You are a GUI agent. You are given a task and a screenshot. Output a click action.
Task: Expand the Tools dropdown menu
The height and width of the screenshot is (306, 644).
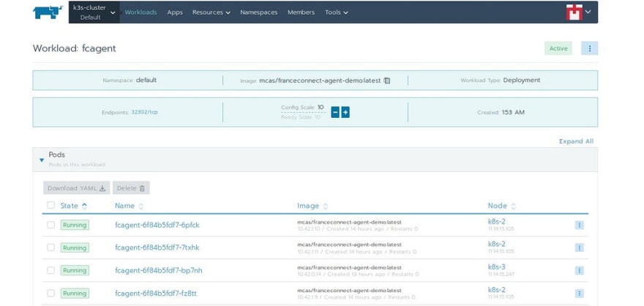(337, 12)
